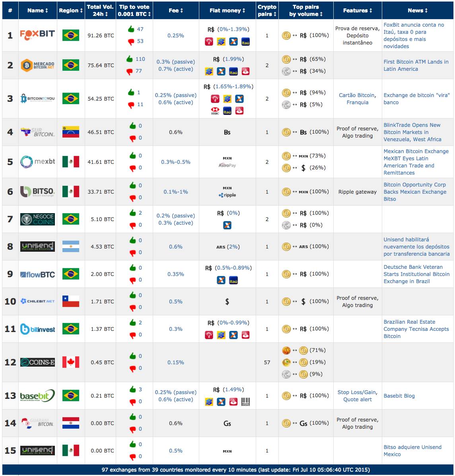Open the BitcoinToYou logo
455x476 pixels.
[38, 98]
